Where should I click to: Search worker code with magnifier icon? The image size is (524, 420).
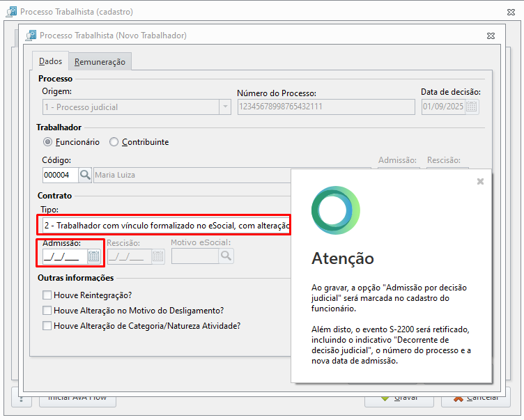coord(85,175)
